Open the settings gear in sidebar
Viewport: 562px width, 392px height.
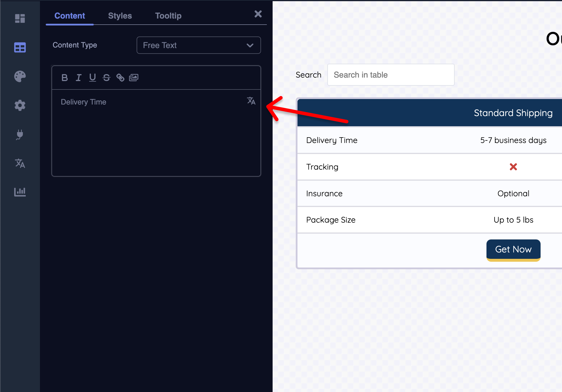point(20,105)
